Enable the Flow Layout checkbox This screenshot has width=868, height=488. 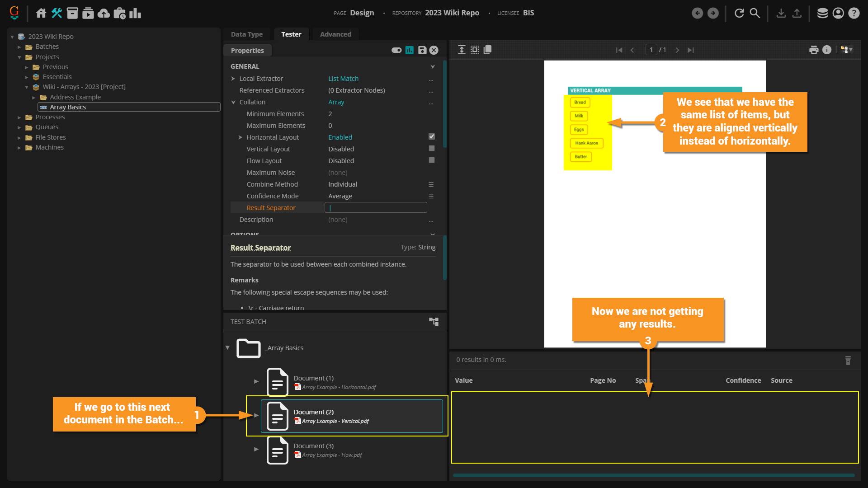tap(431, 160)
